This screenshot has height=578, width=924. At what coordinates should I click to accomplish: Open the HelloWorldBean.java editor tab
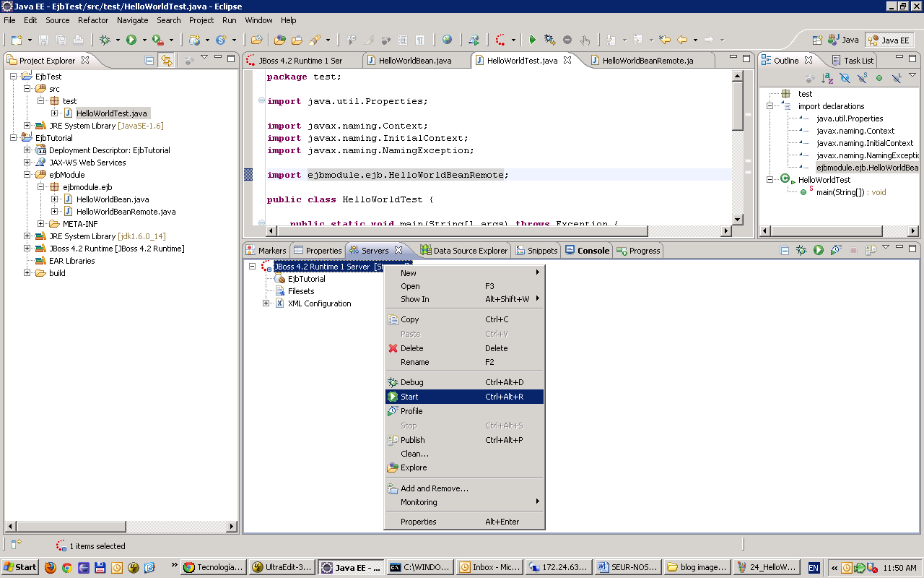pos(416,61)
